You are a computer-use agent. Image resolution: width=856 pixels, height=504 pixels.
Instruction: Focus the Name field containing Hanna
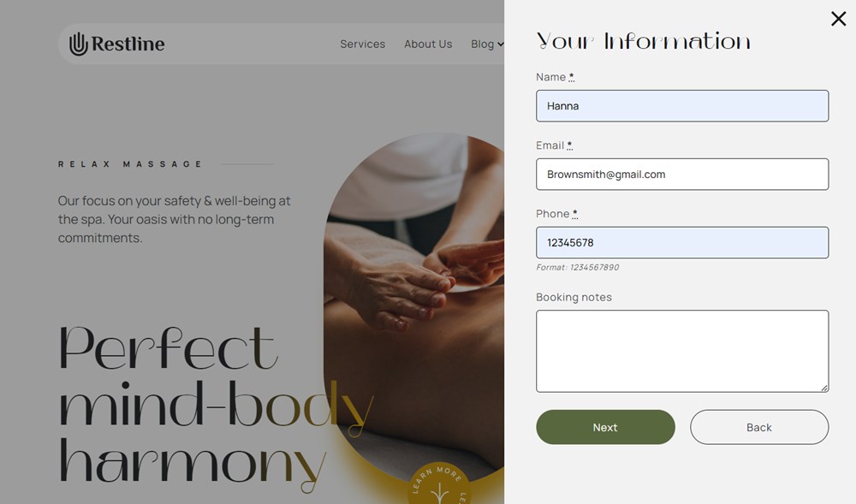[682, 106]
